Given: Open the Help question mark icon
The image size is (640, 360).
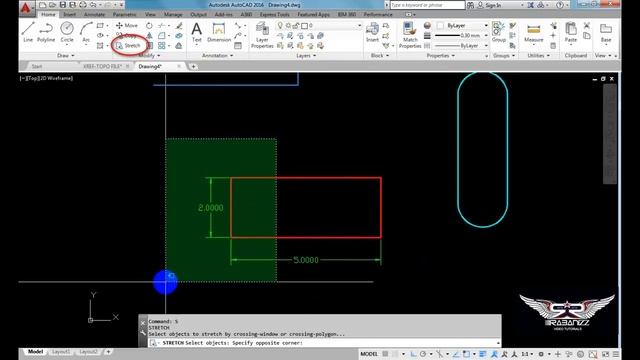Looking at the screenshot, I should click(560, 5).
